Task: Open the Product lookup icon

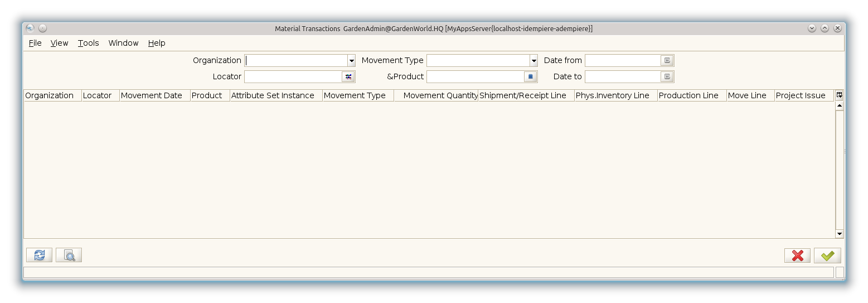Action: click(531, 76)
